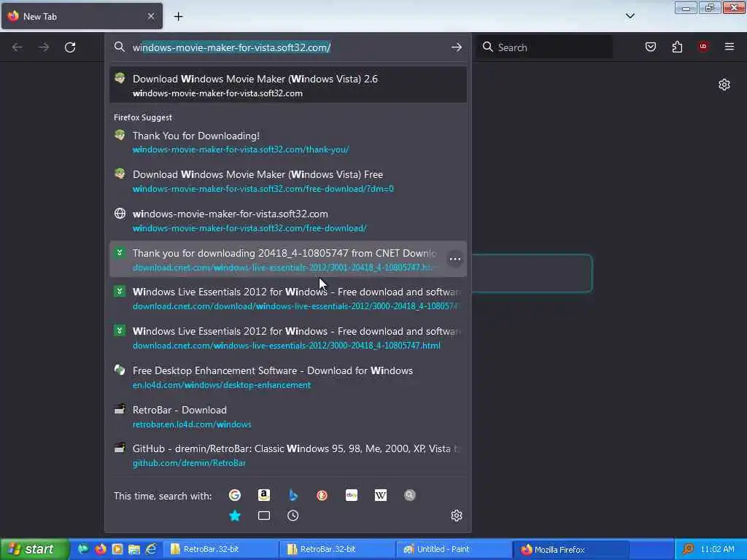Click the Go arrow in address bar

(x=457, y=47)
